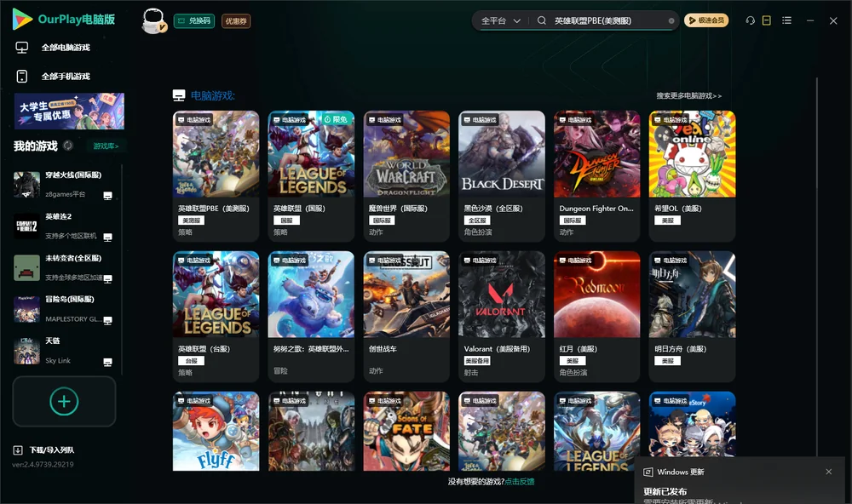Open the 希望OL (美服) game card

(x=692, y=176)
